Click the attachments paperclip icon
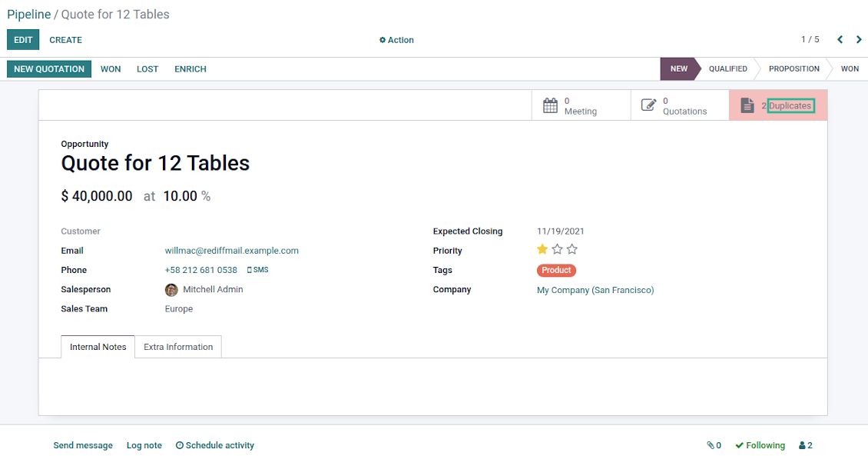 tap(711, 445)
